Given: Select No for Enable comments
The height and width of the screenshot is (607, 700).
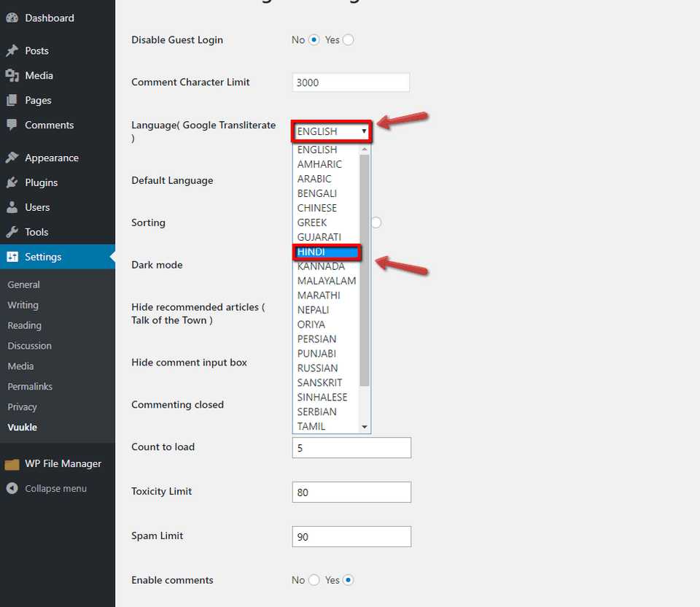Looking at the screenshot, I should [x=315, y=579].
